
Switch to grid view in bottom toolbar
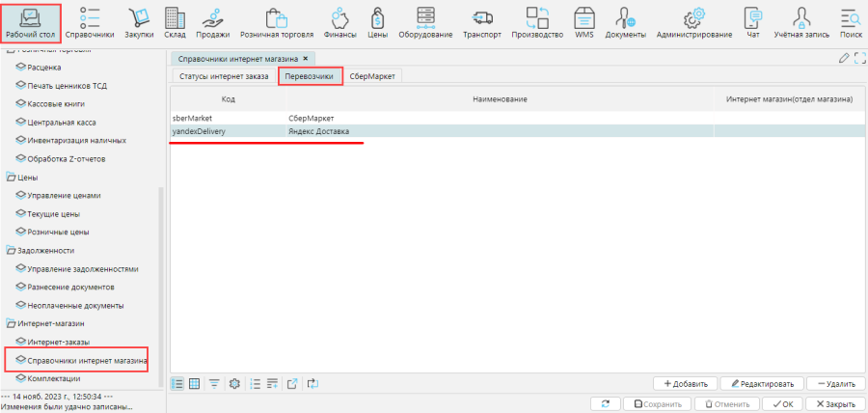point(195,384)
